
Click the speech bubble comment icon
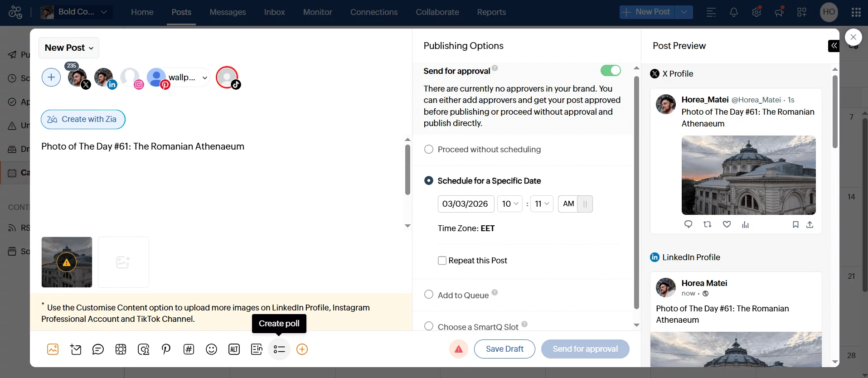click(x=98, y=349)
